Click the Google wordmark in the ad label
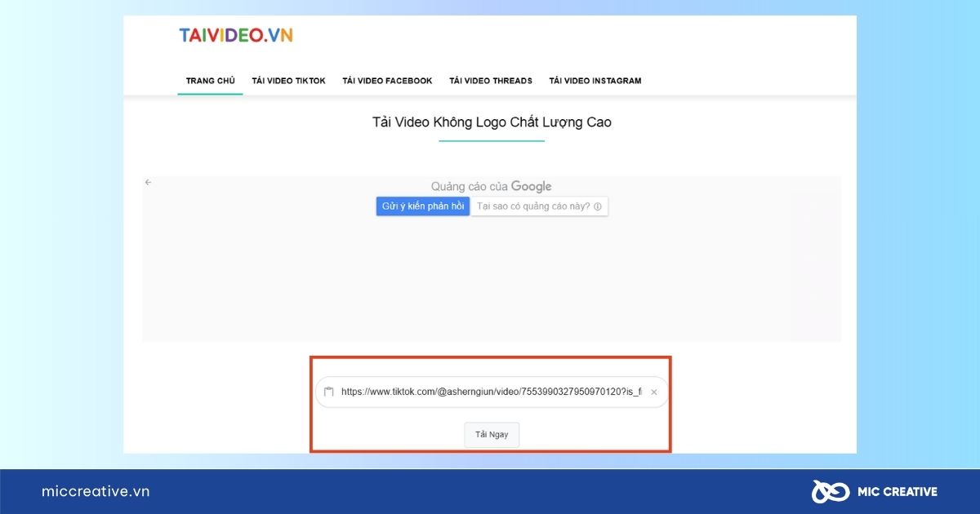The width and height of the screenshot is (980, 514). point(532,186)
